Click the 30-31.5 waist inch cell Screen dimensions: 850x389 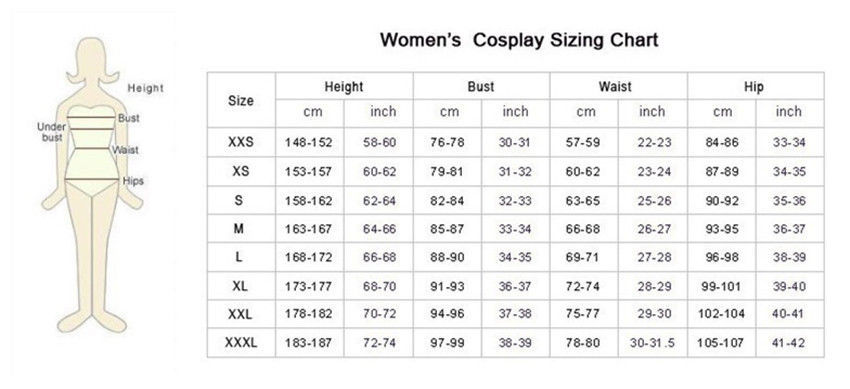click(652, 343)
